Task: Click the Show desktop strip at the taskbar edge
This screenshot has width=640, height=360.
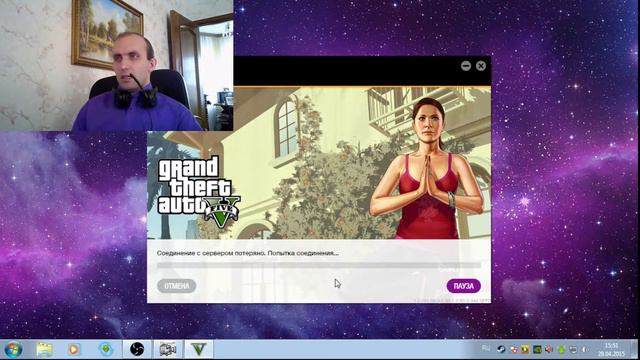Action: point(635,350)
